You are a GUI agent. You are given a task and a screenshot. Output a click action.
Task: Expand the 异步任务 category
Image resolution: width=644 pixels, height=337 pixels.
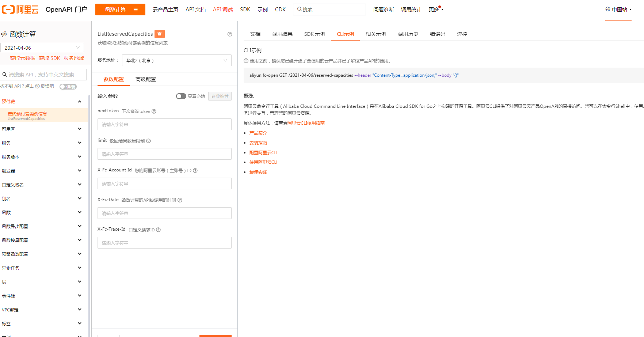click(x=80, y=268)
